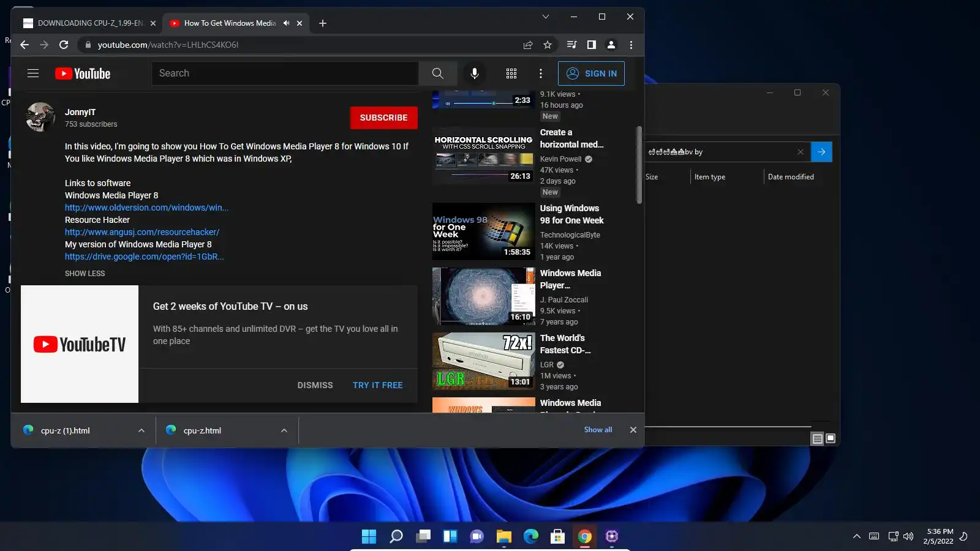Open a new browser tab
This screenshot has height=551, width=980.
(x=323, y=23)
